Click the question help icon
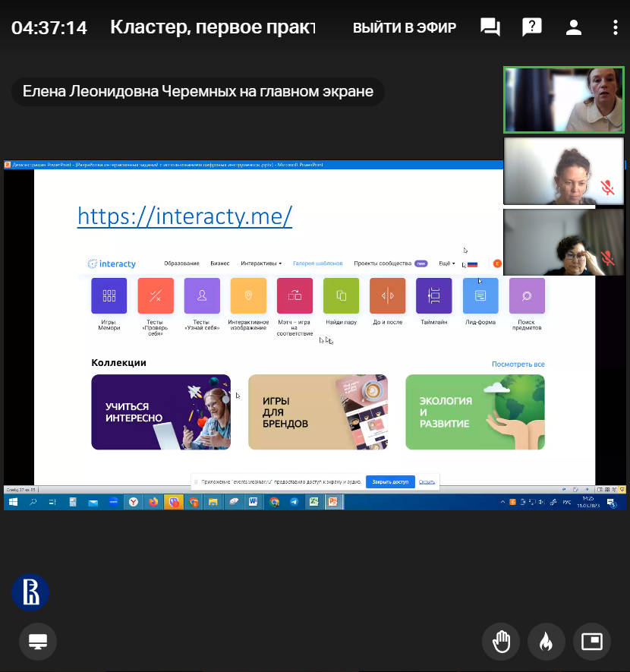Screen dimensions: 630x672 pos(532,28)
